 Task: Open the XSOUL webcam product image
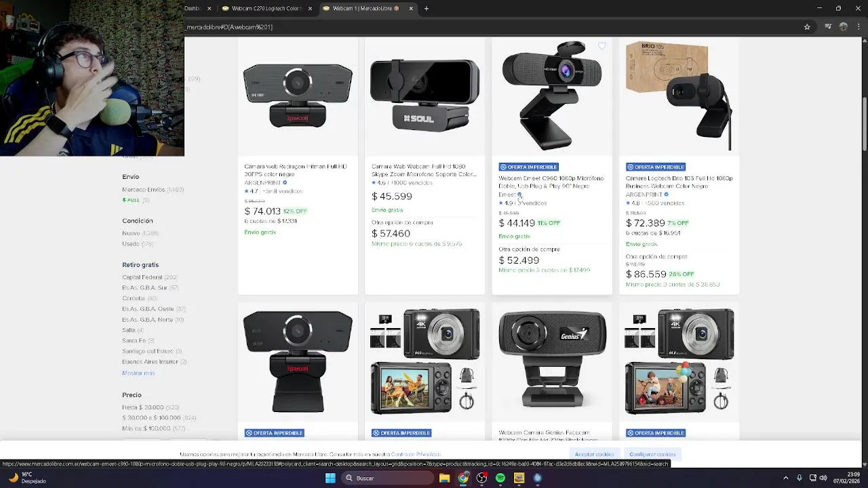coord(425,96)
